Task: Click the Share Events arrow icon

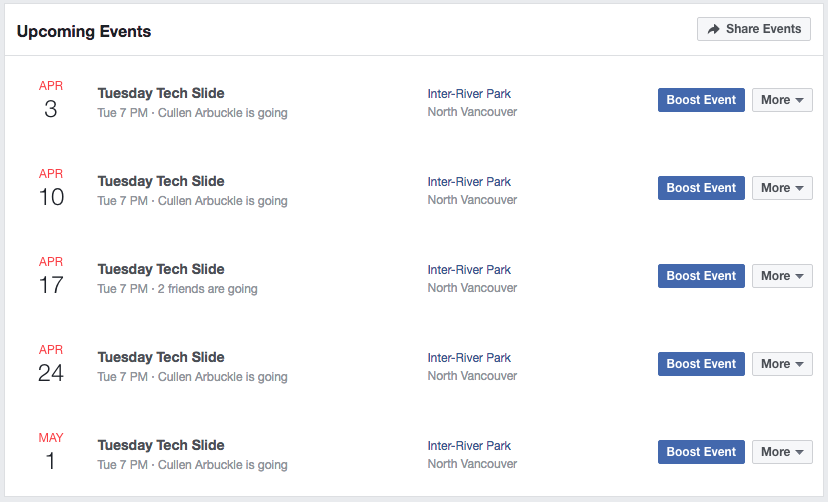Action: tap(713, 29)
